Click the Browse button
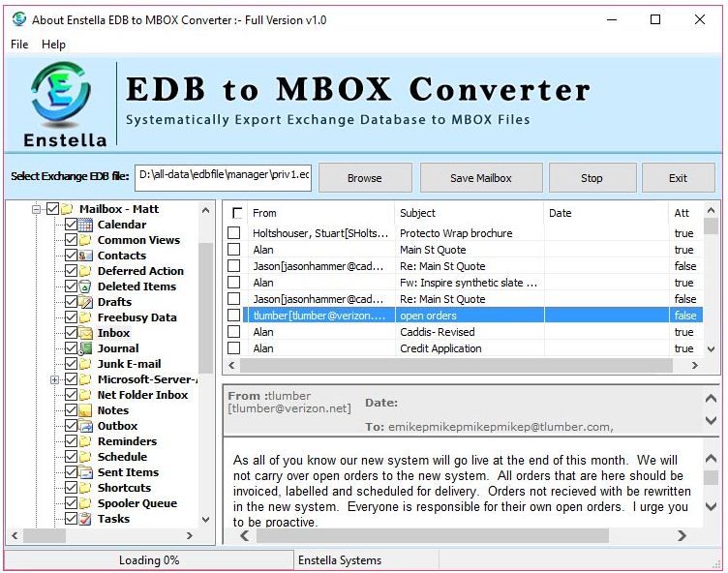This screenshot has width=728, height=573. 365,178
